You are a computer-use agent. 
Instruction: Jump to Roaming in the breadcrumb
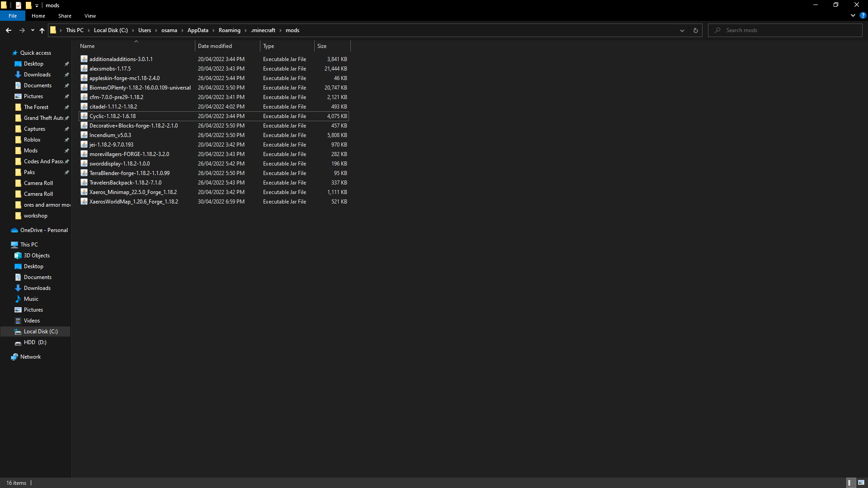coord(230,30)
